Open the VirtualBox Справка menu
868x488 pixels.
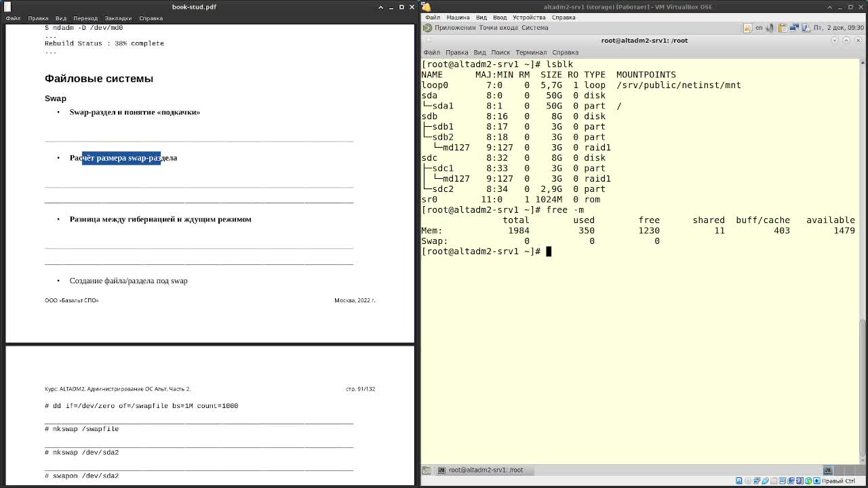tap(564, 18)
